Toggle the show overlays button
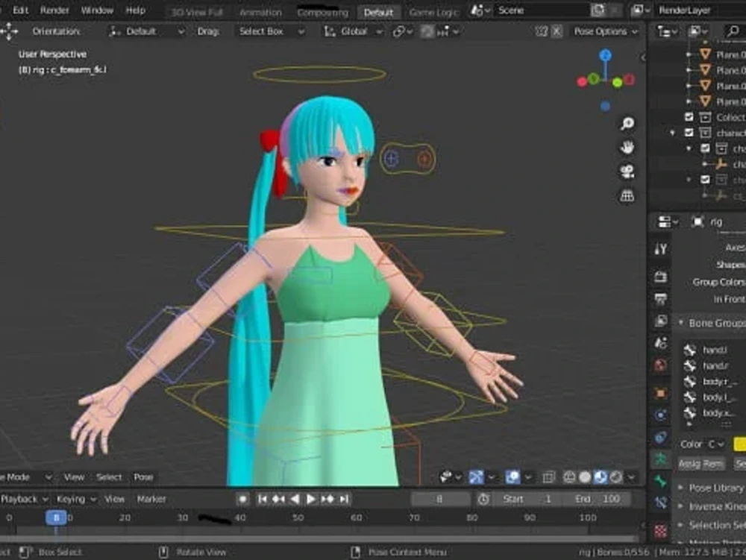Image resolution: width=746 pixels, height=560 pixels. point(513,476)
